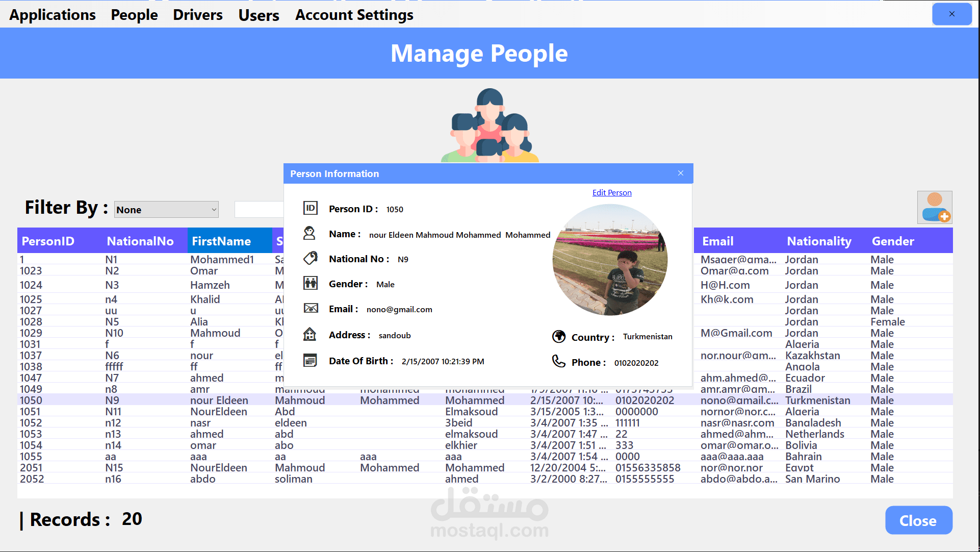Open the Applications menu
Image resolution: width=980 pixels, height=552 pixels.
pyautogui.click(x=52, y=15)
